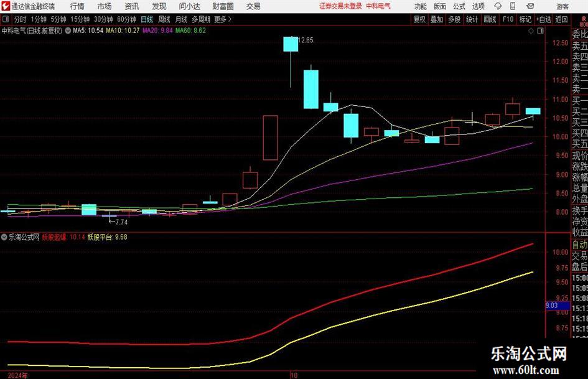This screenshot has height=379, width=588.
Task: Select the 周线 weekly chart tab
Action: tap(164, 19)
